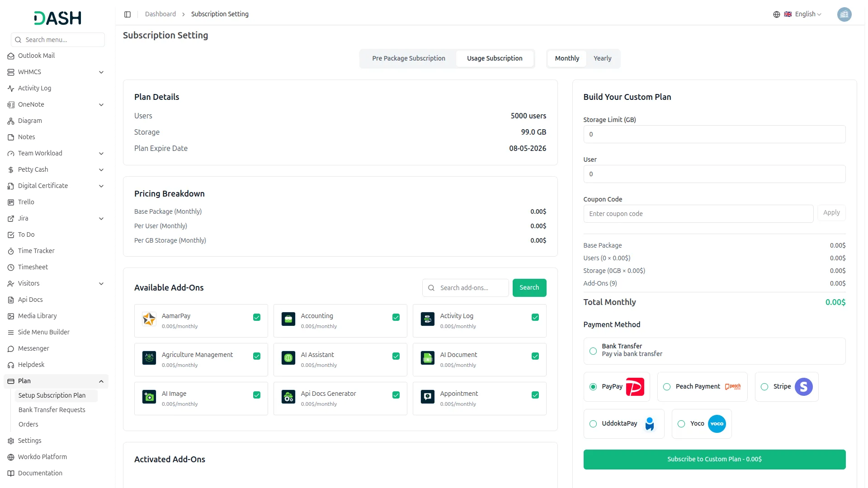Click the Activity Log add-on icon
This screenshot has height=488, width=868.
click(427, 319)
